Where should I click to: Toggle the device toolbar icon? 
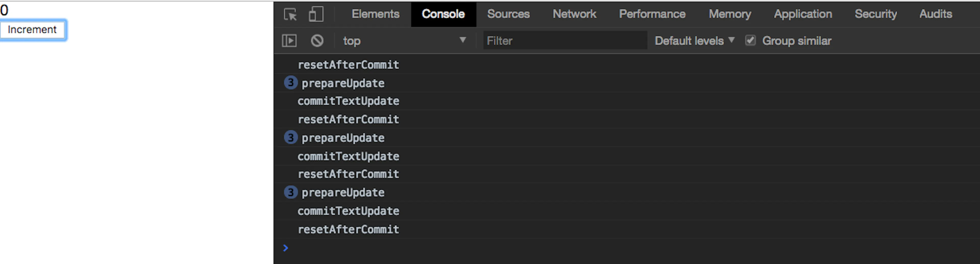316,15
